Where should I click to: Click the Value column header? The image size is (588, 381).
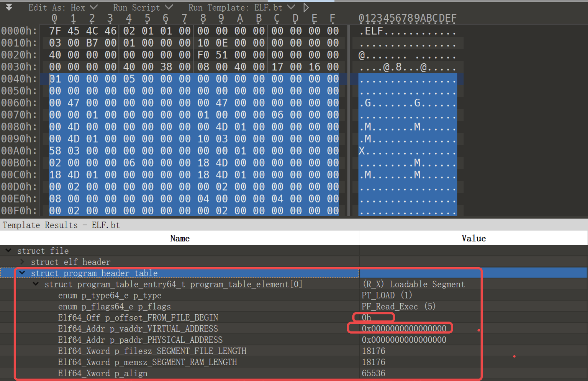pos(474,238)
